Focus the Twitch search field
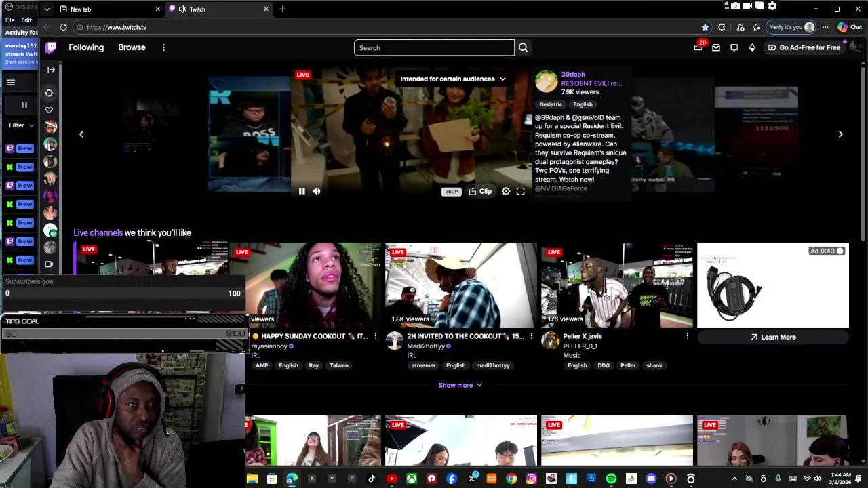 (434, 47)
